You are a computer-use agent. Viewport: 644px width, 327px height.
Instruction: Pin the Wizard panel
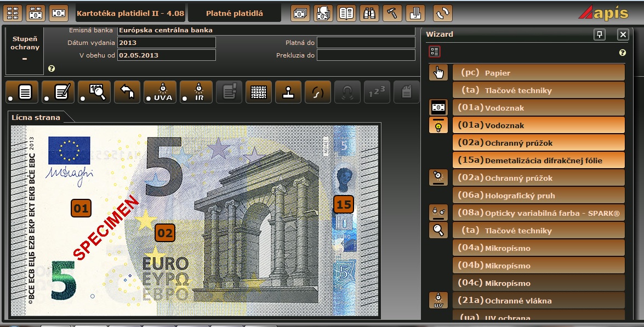click(600, 35)
